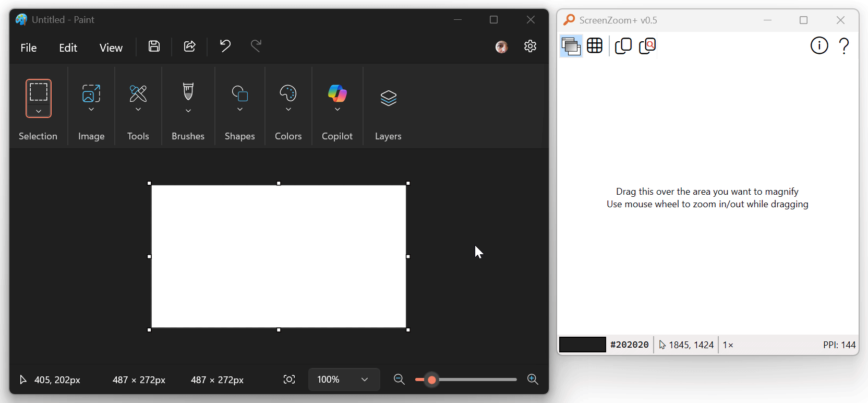Image resolution: width=868 pixels, height=403 pixels.
Task: Open the help question mark in ScreenZoom+
Action: coord(844,46)
